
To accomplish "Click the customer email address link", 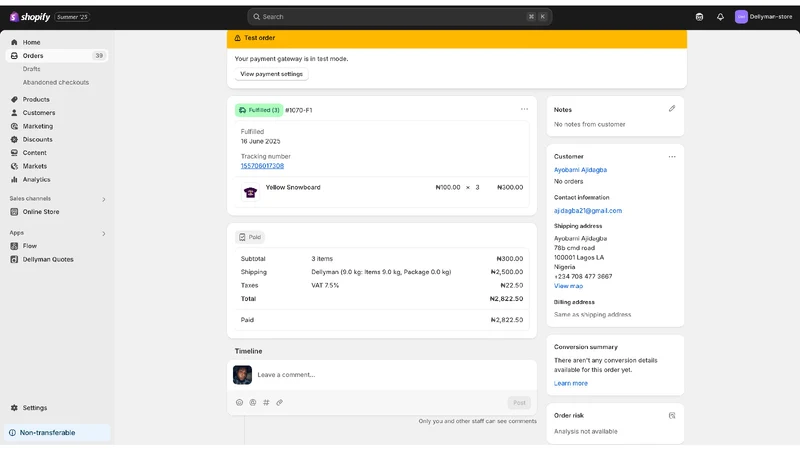I will click(588, 211).
